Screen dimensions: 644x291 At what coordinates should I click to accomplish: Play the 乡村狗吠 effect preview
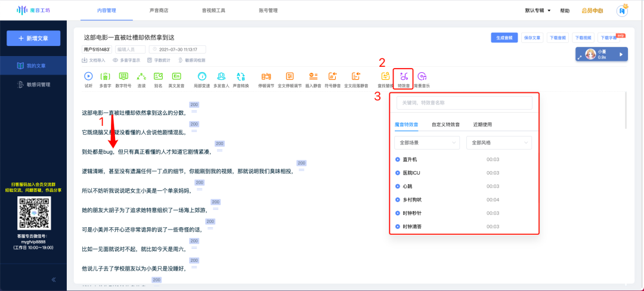pyautogui.click(x=397, y=200)
